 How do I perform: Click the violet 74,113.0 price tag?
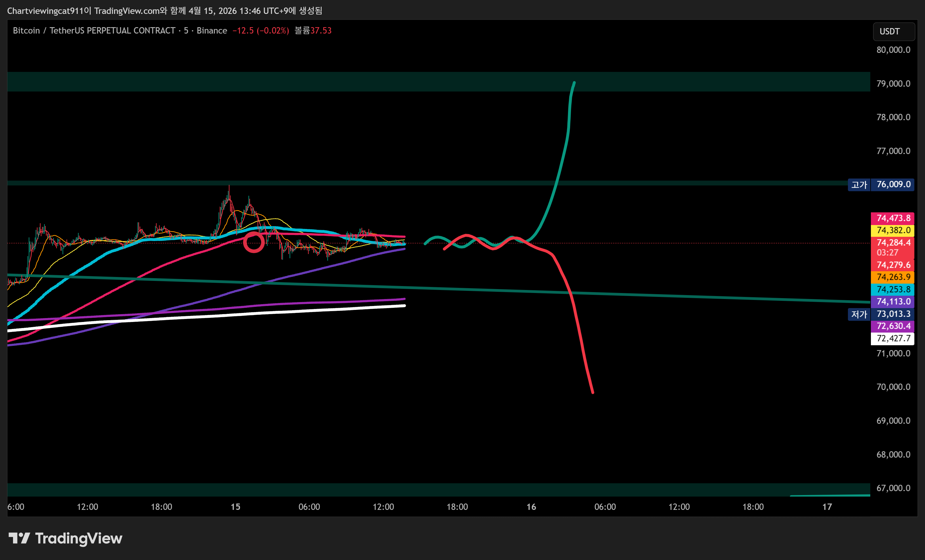pos(893,301)
